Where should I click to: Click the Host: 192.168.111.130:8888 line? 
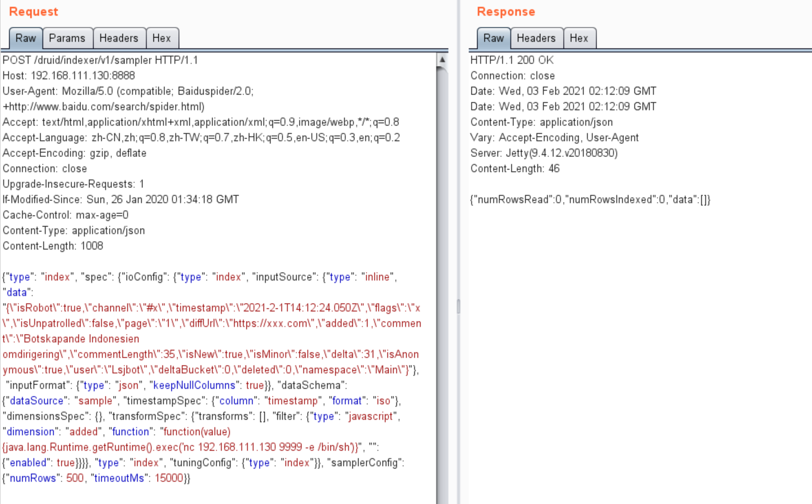tap(69, 75)
